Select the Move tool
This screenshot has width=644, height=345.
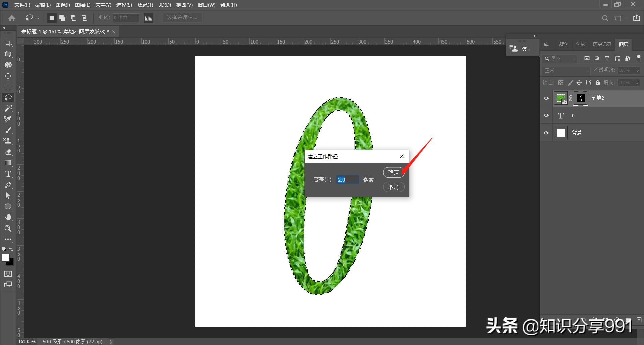click(8, 76)
